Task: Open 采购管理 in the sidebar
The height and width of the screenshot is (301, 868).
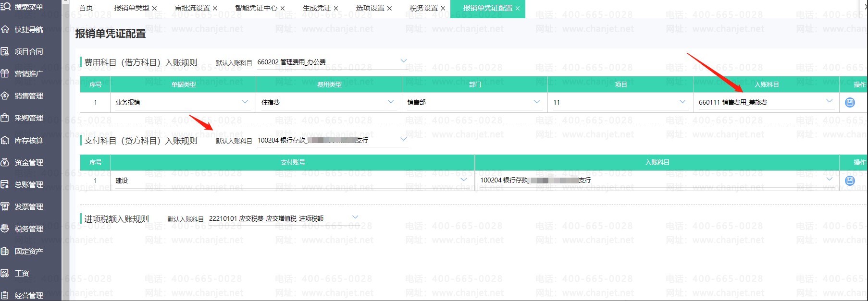Action: point(28,118)
